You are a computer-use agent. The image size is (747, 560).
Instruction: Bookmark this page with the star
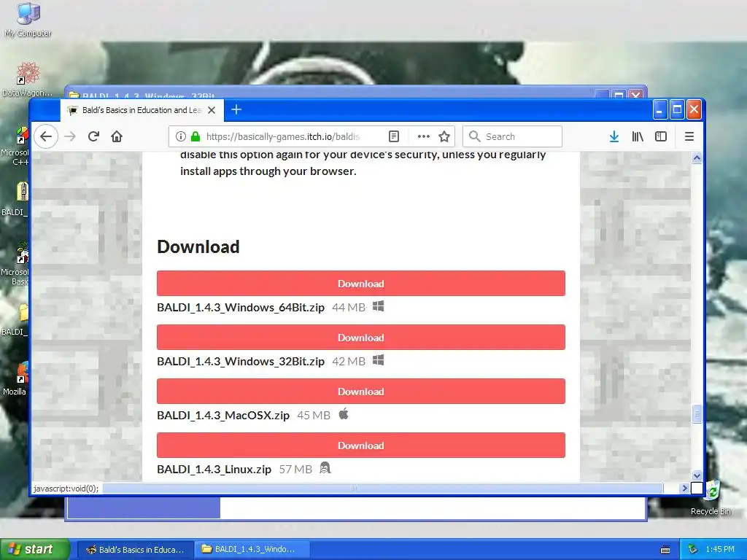click(444, 136)
